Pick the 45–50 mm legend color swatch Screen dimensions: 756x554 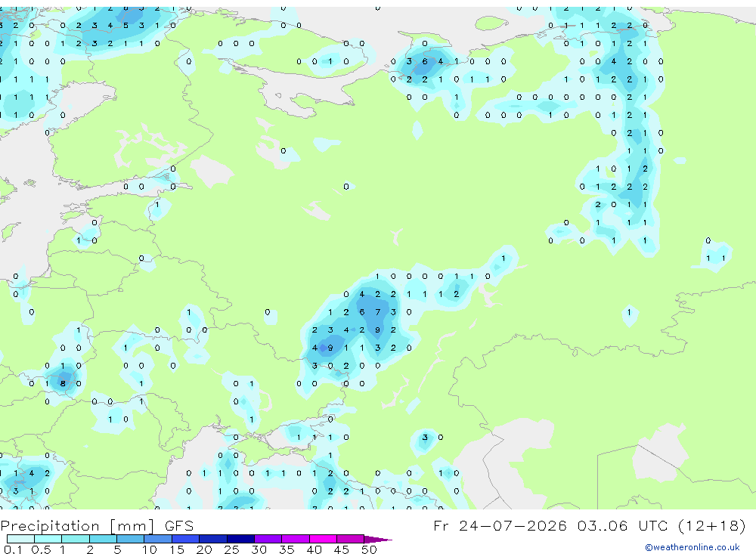[x=351, y=539]
